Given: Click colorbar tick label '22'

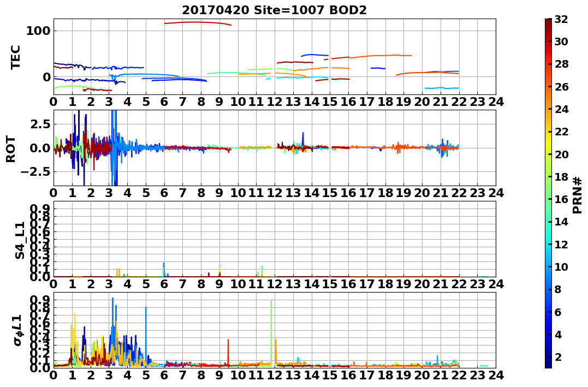Looking at the screenshot, I should click(561, 132).
